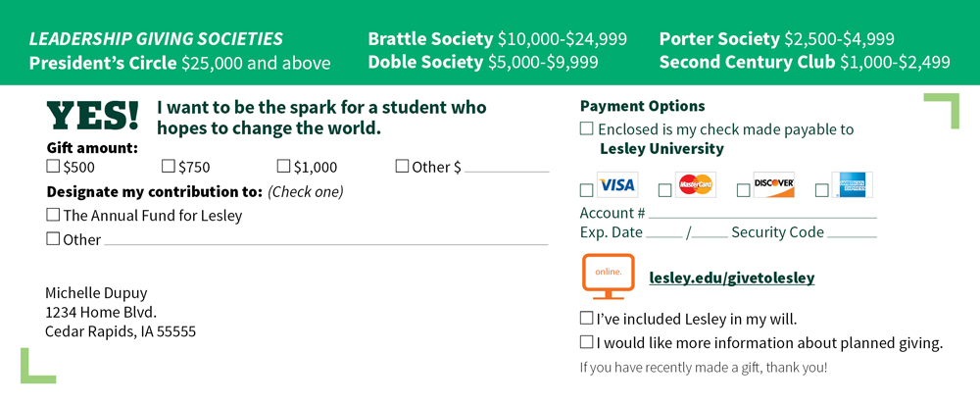Screen dimensions: 980x404
Task: Tick the checkbox beside the Visa logo
Action: (587, 189)
